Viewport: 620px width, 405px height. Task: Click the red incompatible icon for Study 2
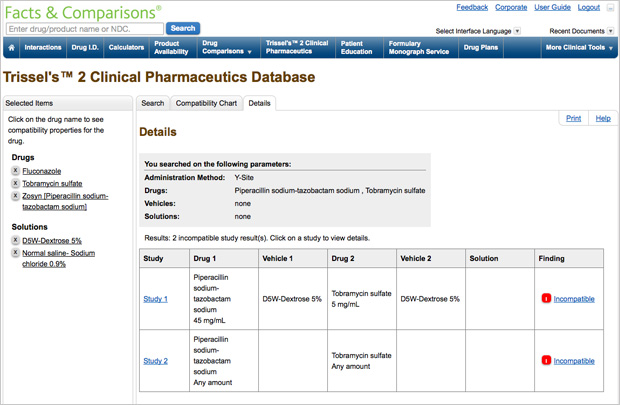[x=546, y=360]
